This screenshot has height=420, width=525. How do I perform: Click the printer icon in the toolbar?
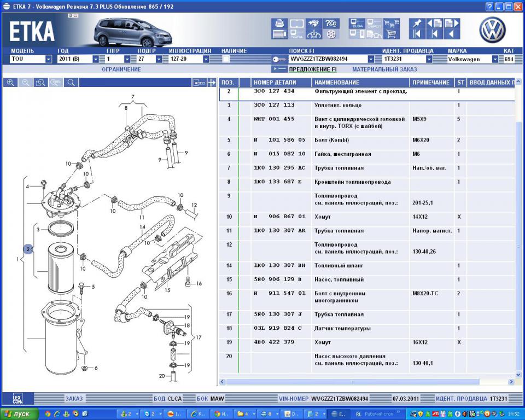pyautogui.click(x=279, y=23)
